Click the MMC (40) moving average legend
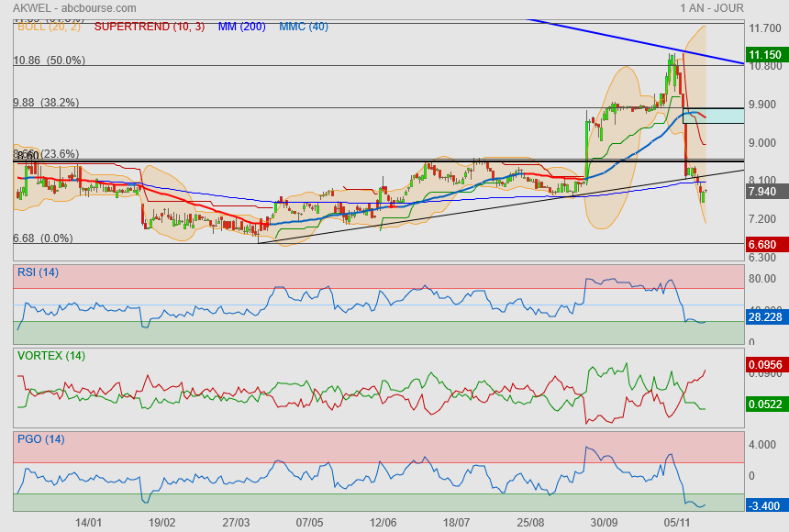The width and height of the screenshot is (789, 532). (x=303, y=27)
